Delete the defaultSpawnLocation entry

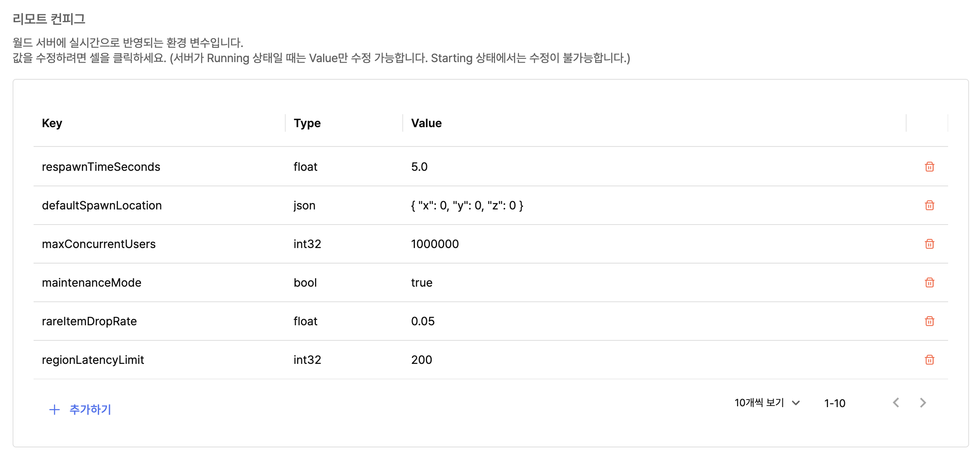point(929,205)
